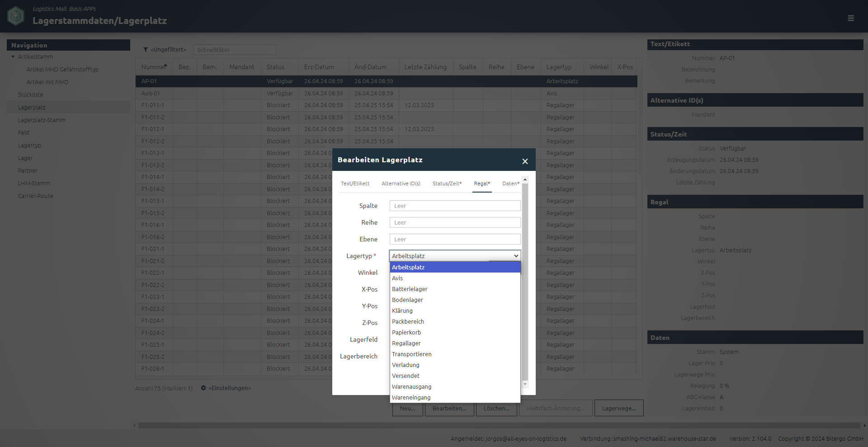Switch to the Alternative ID(s) tab
Screen dimensions: 868x447
click(x=401, y=184)
